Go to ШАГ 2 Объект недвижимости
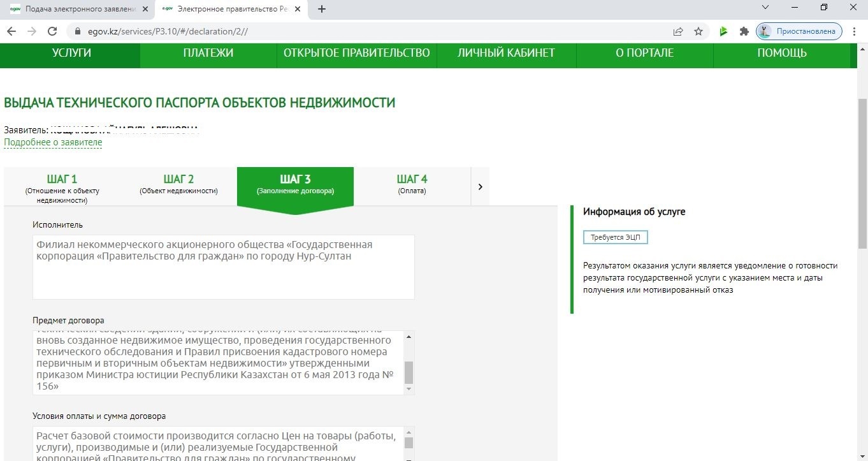868x461 pixels. point(178,185)
